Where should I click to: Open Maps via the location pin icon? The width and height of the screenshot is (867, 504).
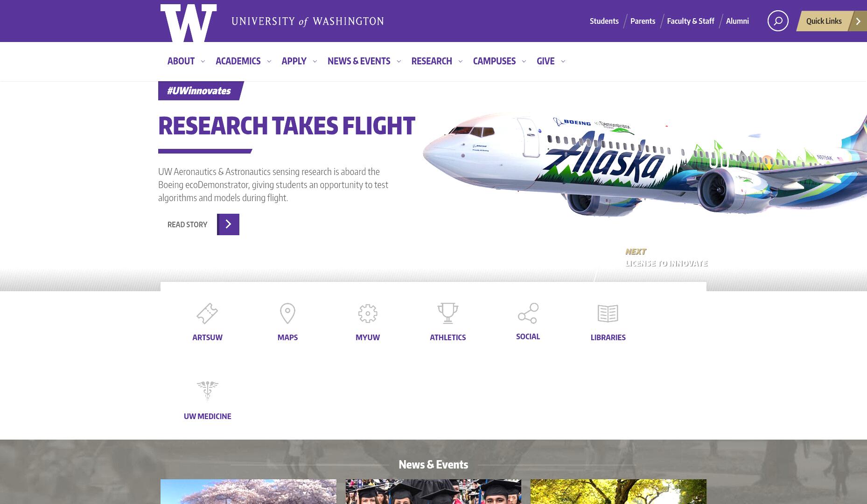pos(287,313)
